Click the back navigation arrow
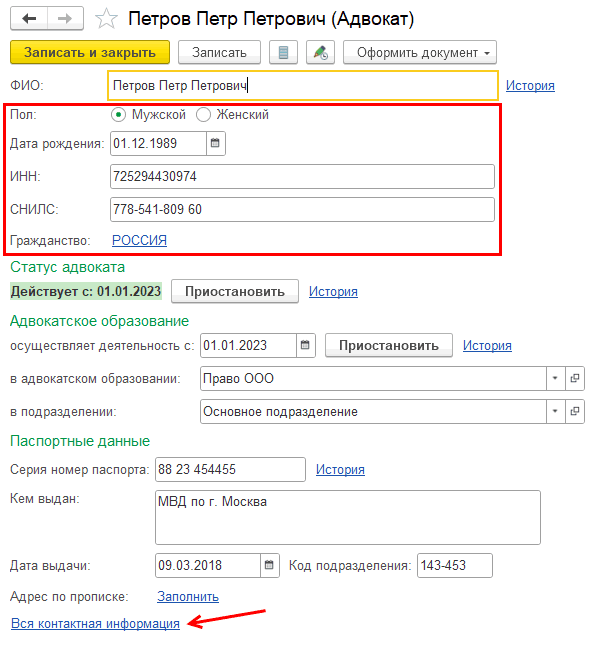 point(29,19)
